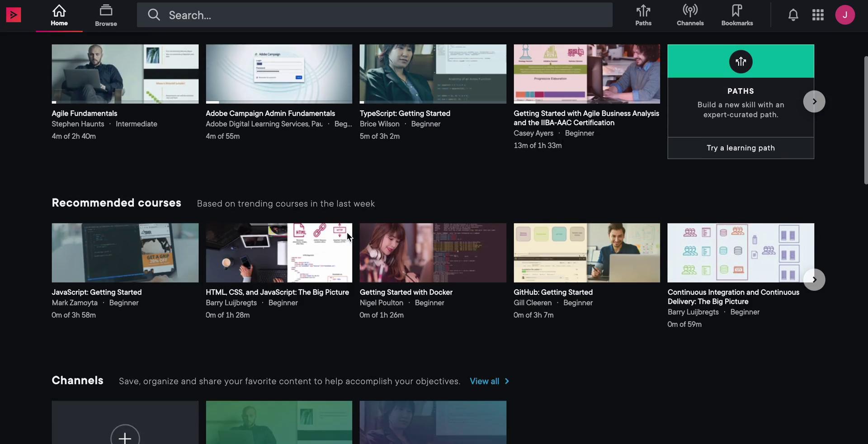Open the GitHub: Getting Started thumbnail
The width and height of the screenshot is (868, 444).
[587, 253]
